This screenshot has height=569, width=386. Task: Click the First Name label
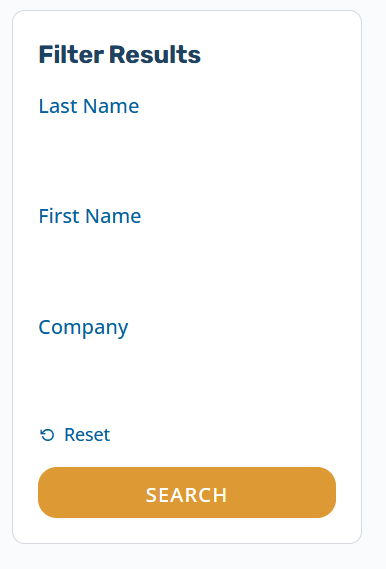click(90, 216)
